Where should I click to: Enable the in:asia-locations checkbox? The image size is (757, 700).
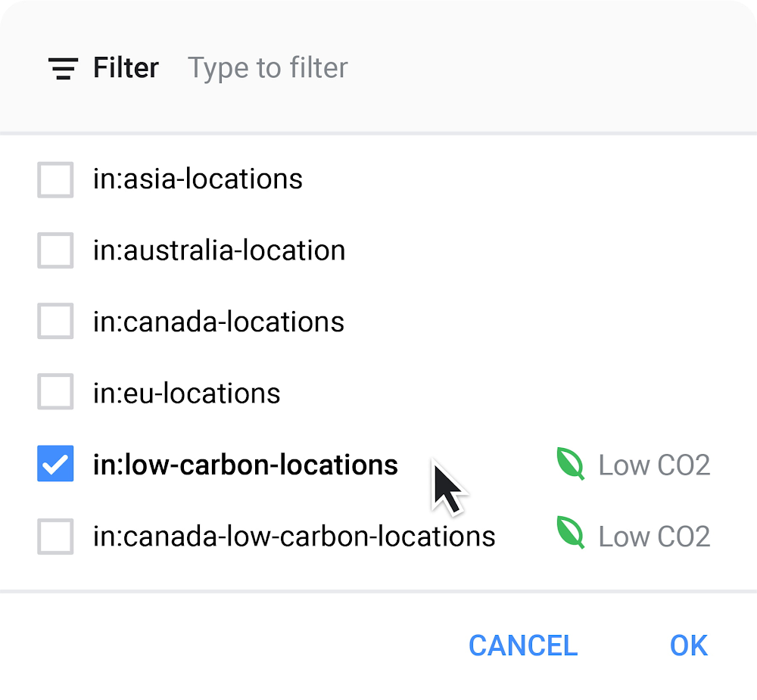[55, 179]
